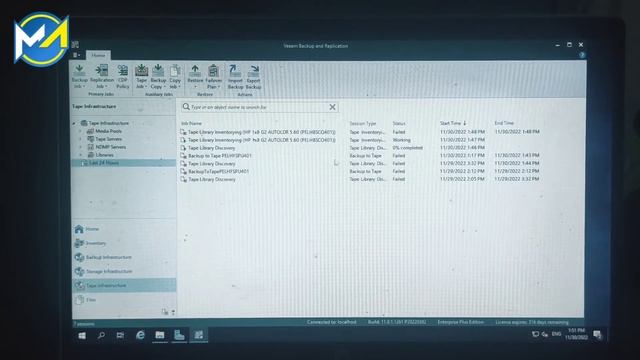Select Tape Servers in the tree
The width and height of the screenshot is (640, 360).
click(x=108, y=139)
